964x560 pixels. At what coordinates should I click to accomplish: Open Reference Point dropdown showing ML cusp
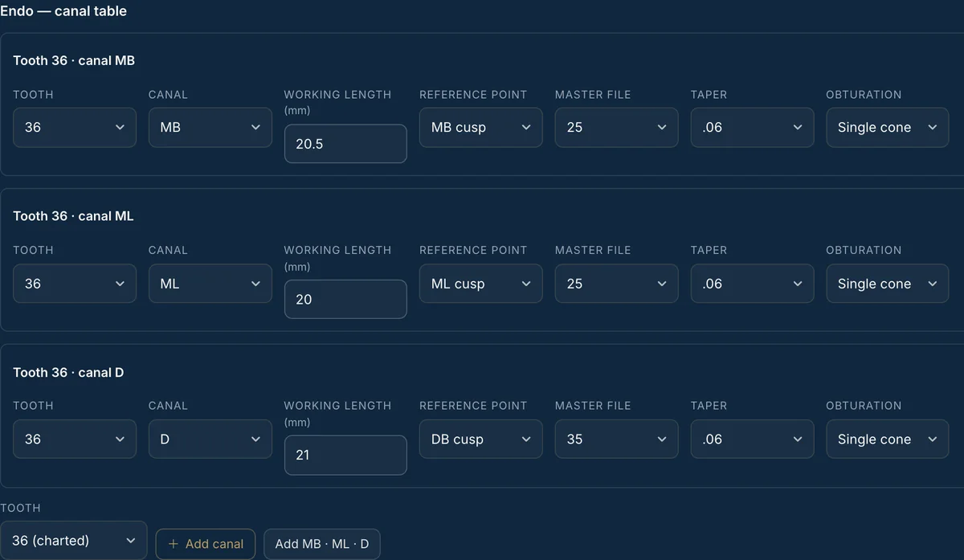(481, 284)
